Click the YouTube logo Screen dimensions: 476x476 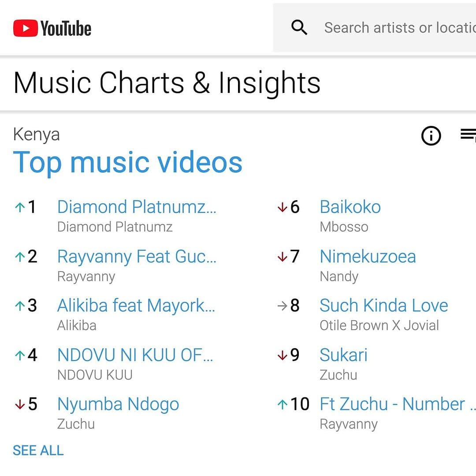click(x=52, y=28)
